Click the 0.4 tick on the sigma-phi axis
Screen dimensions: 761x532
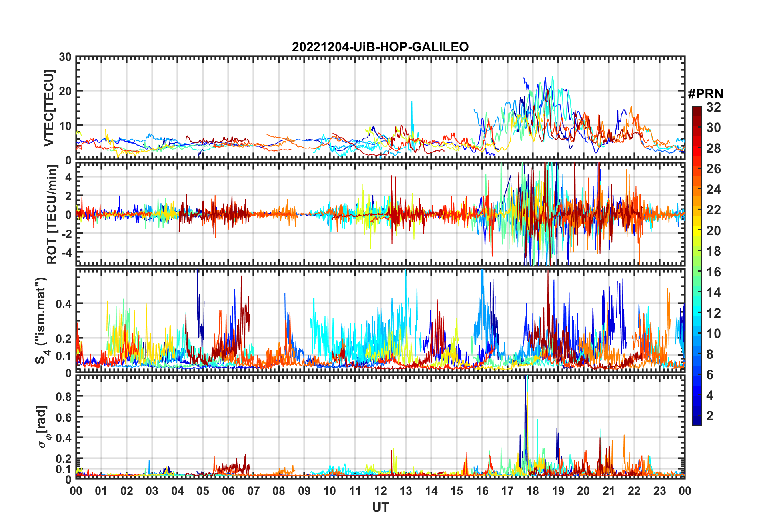click(x=64, y=438)
